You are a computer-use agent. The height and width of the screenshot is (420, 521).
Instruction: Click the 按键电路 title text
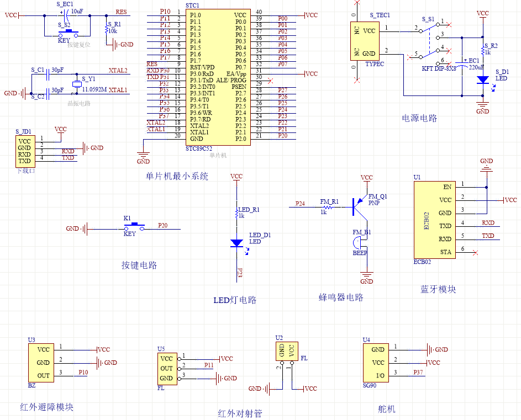click(139, 265)
